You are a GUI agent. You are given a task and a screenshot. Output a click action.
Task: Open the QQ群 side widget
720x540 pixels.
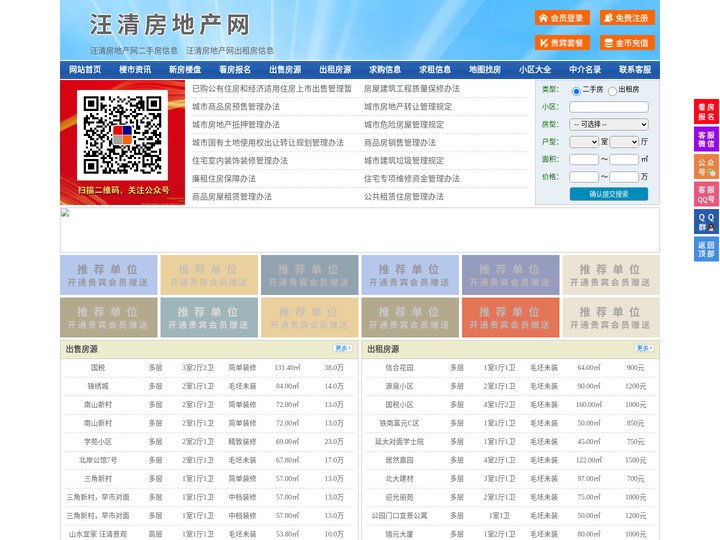[706, 222]
